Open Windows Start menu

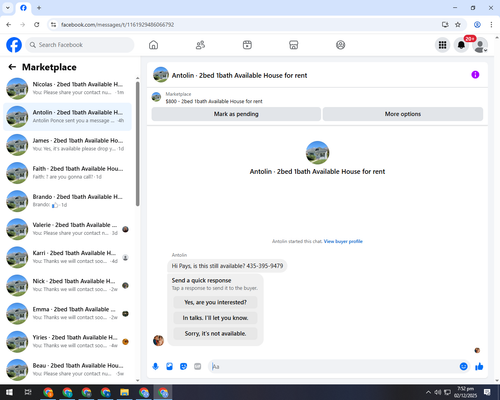pos(9,392)
